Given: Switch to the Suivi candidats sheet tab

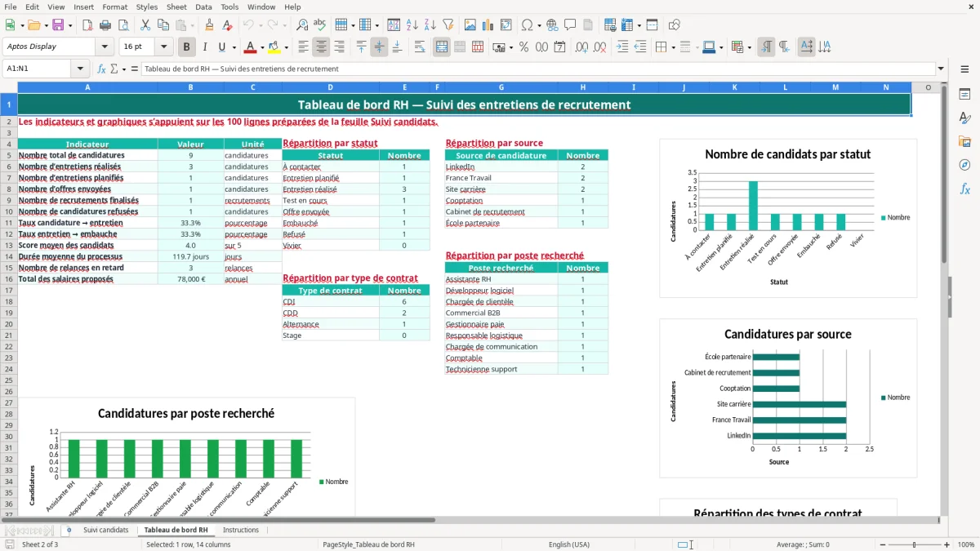Looking at the screenshot, I should coord(106,530).
